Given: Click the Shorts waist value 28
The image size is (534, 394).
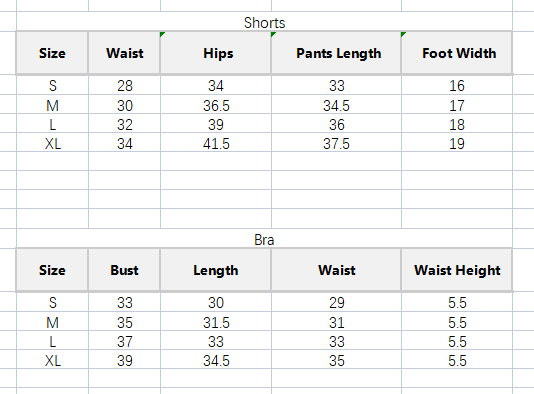Looking at the screenshot, I should [x=124, y=85].
